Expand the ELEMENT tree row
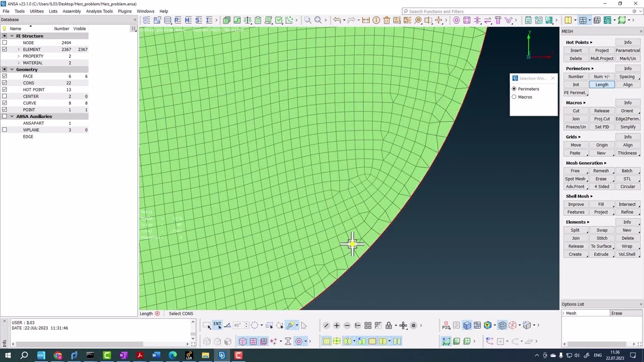 pyautogui.click(x=19, y=49)
